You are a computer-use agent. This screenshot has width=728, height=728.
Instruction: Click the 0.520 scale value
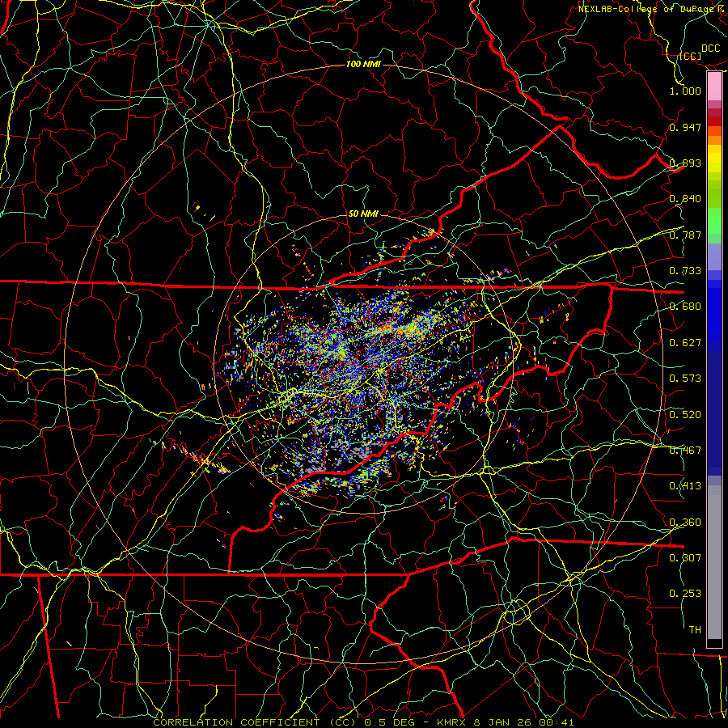pyautogui.click(x=685, y=415)
